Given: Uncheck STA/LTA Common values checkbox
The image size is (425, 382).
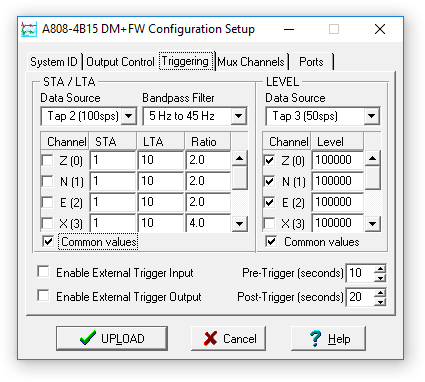Looking at the screenshot, I should point(48,241).
